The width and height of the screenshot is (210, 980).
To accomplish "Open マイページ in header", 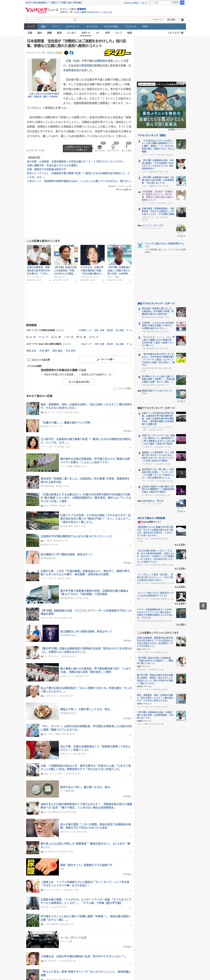I will (157, 19).
